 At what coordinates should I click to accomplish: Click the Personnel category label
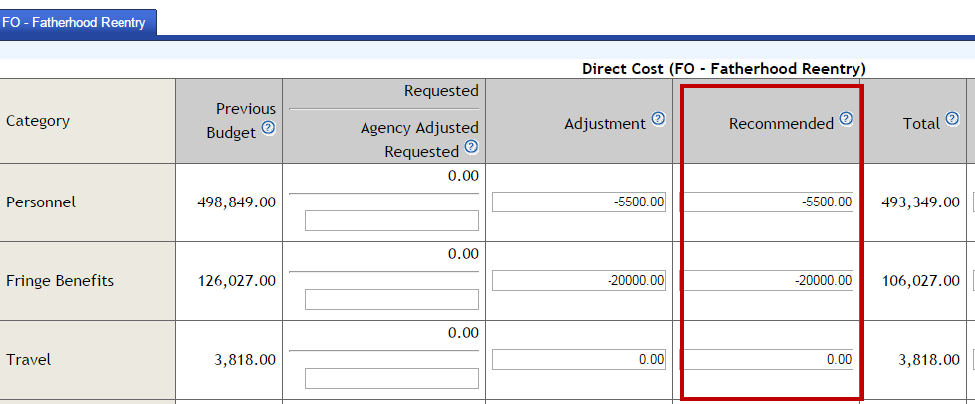point(41,202)
